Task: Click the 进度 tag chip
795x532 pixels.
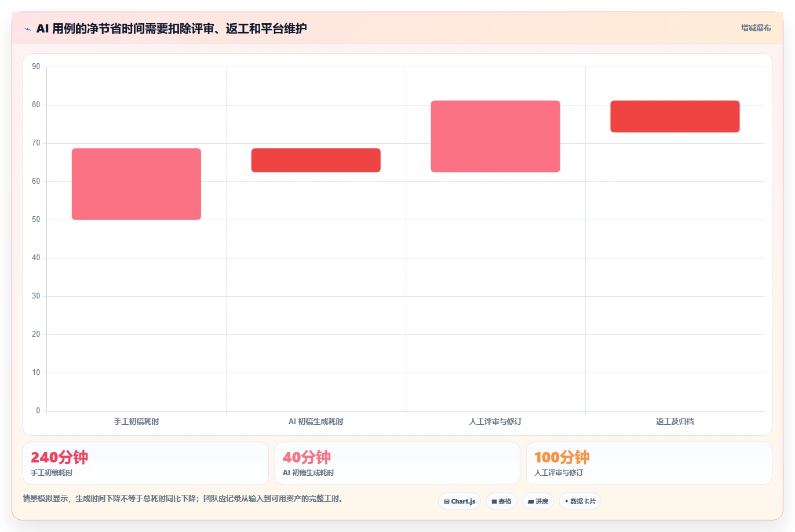Action: [538, 501]
